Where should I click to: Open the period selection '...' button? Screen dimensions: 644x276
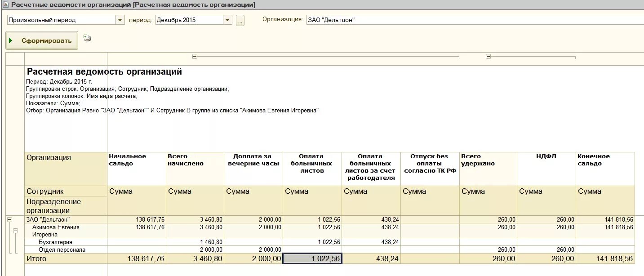point(240,20)
